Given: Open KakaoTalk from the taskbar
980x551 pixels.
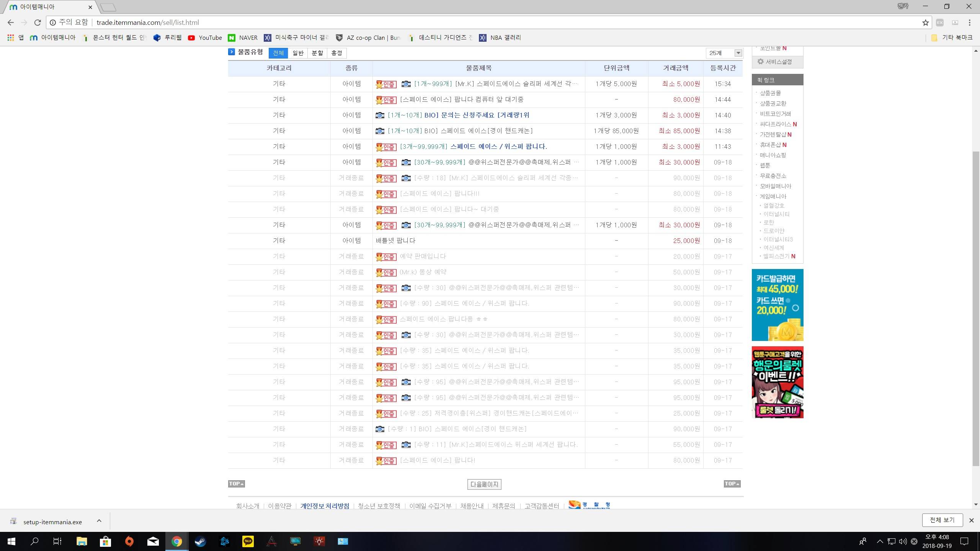Looking at the screenshot, I should pyautogui.click(x=248, y=541).
